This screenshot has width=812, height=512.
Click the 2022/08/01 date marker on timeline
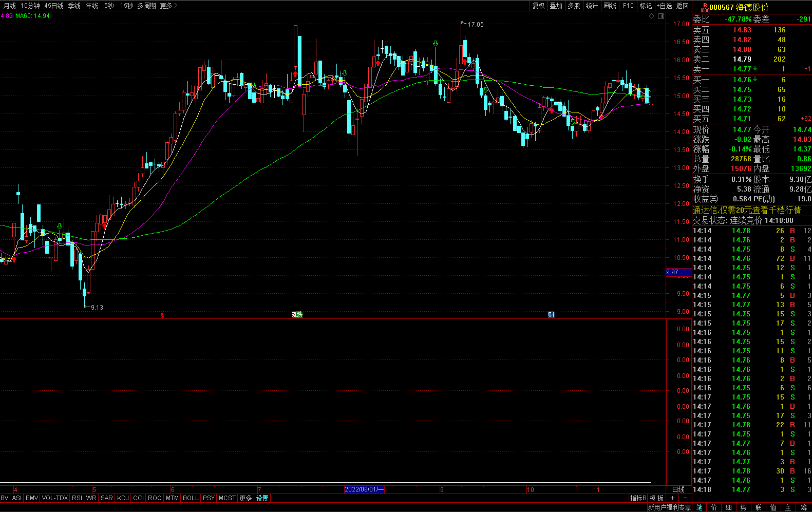click(364, 489)
